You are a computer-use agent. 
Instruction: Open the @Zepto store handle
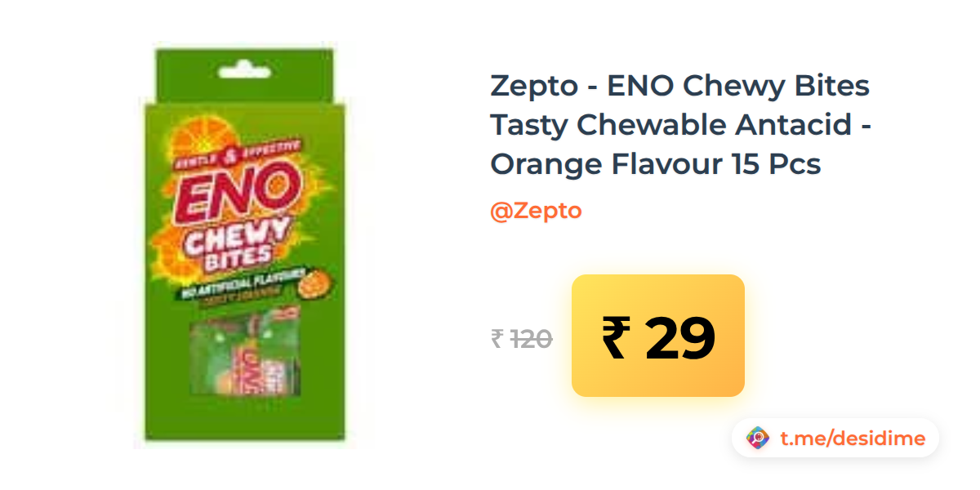tap(536, 211)
